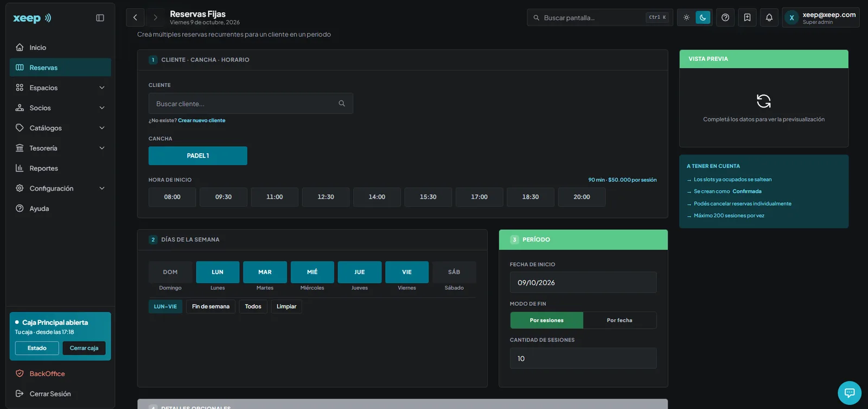Toggle LUN (Lunes) day

[218, 272]
